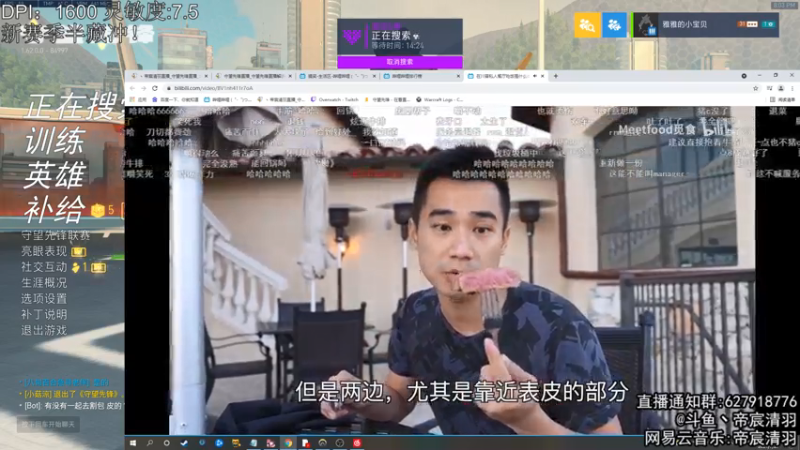Open Chrome profile avatar icon

tap(781, 88)
